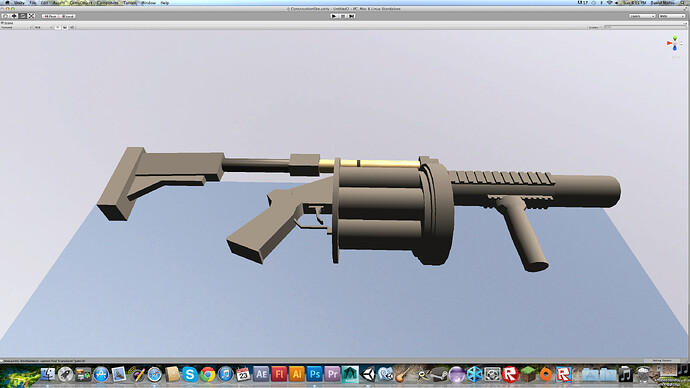
Task: Select the Hand (view pan) tool
Action: point(6,16)
